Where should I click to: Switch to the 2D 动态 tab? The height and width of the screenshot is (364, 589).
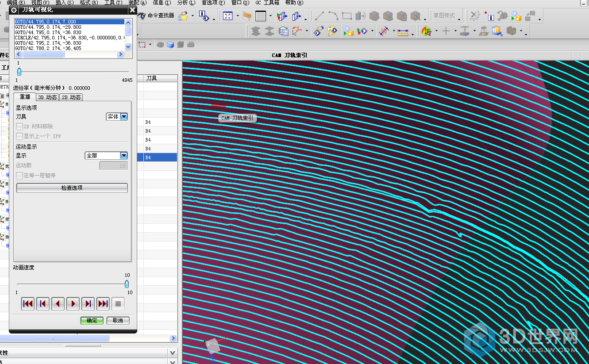point(71,97)
